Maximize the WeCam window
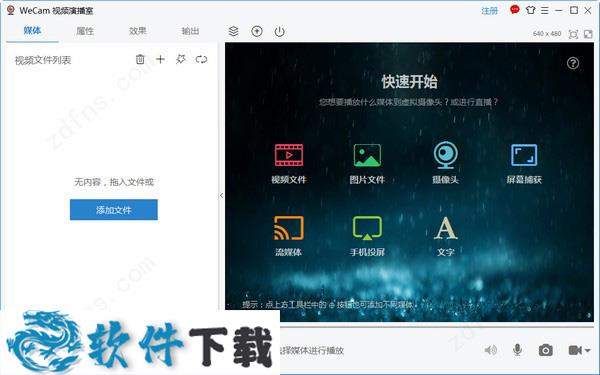The height and width of the screenshot is (375, 600). (x=574, y=10)
